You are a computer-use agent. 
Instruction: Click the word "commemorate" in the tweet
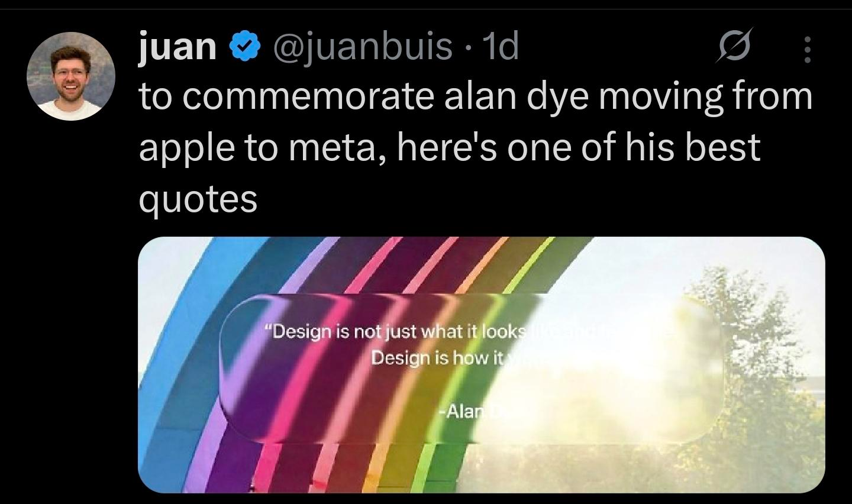tap(309, 96)
